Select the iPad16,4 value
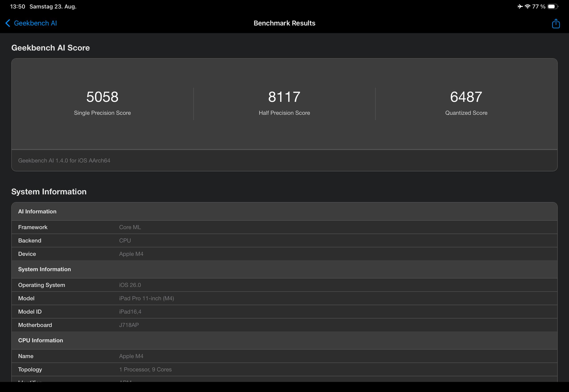This screenshot has height=392, width=569. (130, 312)
